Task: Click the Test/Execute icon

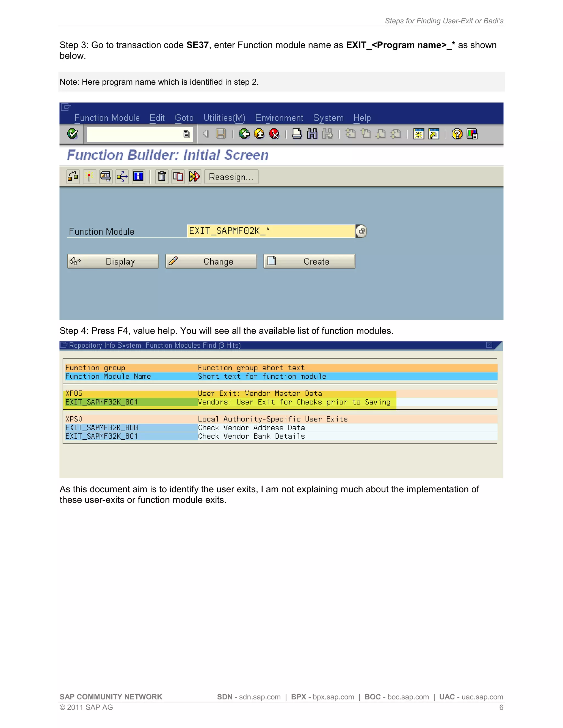Action: [106, 176]
